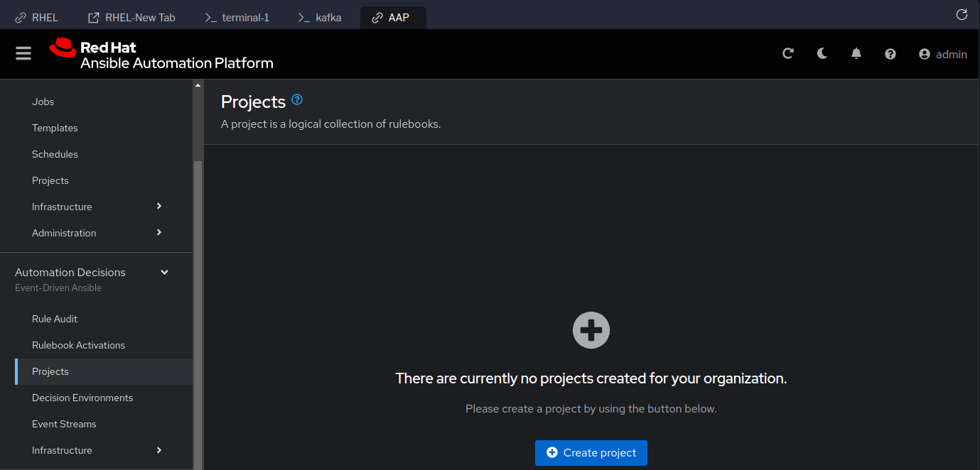
Task: Open the admin user menu
Action: (942, 54)
